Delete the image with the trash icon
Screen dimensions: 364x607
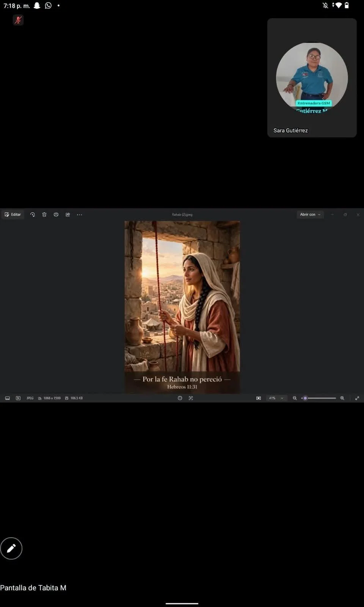click(x=44, y=215)
